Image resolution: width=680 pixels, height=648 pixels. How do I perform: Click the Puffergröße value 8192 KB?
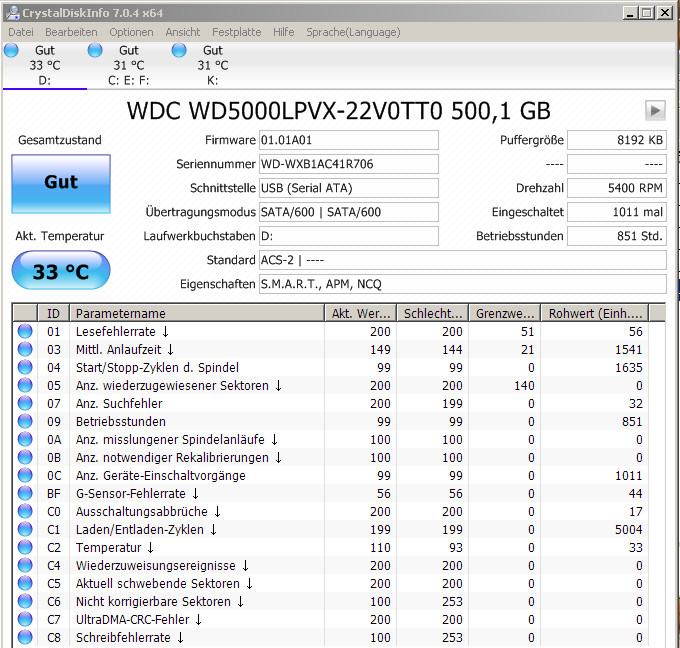pos(617,140)
